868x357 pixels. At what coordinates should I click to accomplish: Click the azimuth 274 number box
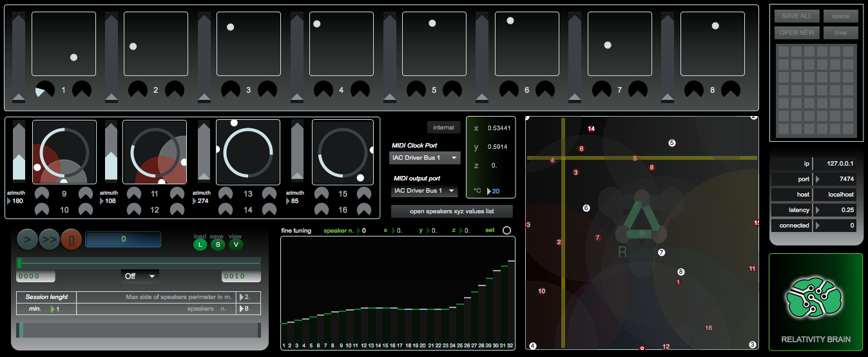click(x=202, y=201)
